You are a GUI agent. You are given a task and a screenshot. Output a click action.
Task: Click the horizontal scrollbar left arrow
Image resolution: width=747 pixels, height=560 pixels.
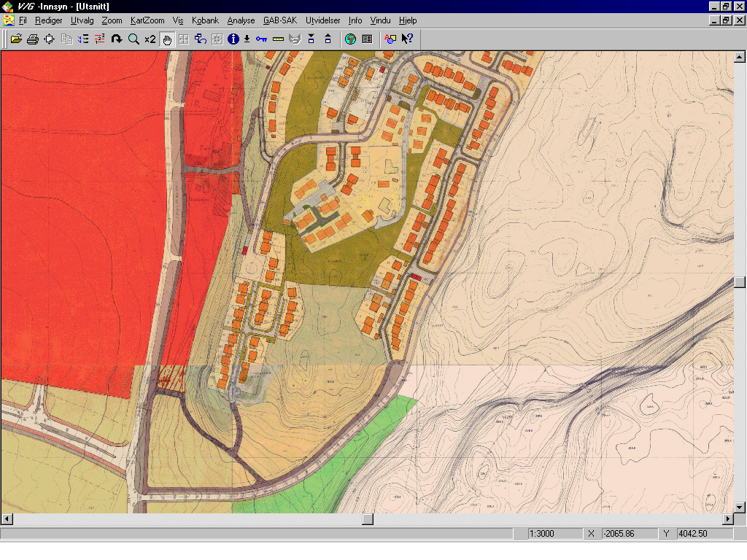pos(7,519)
